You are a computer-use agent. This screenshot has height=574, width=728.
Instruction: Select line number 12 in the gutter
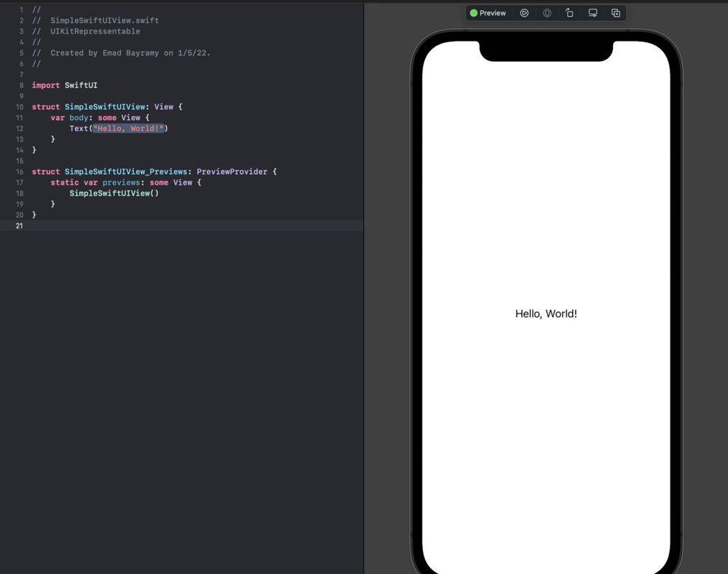pyautogui.click(x=20, y=128)
